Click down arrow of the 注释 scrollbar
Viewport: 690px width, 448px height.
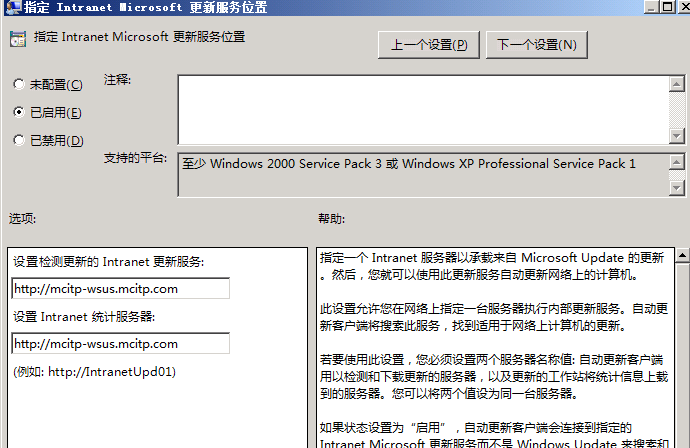click(x=676, y=136)
